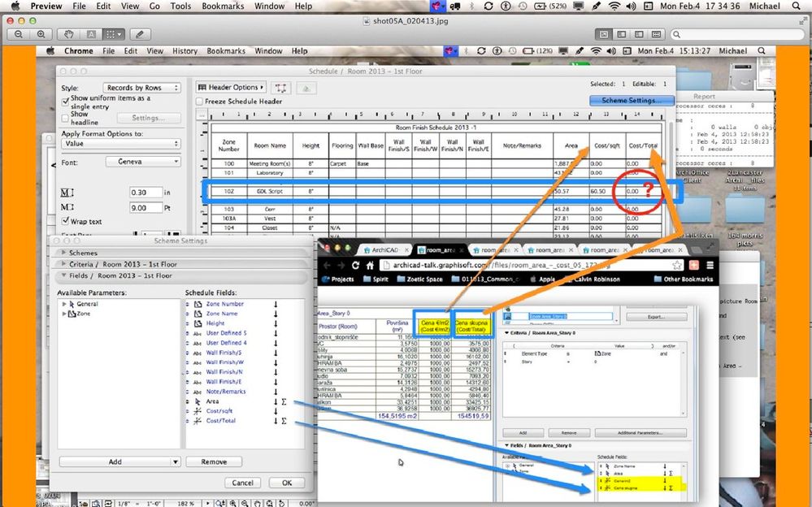Open the Zoetic Space bookmarks folder
The image size is (812, 507).
coord(419,279)
